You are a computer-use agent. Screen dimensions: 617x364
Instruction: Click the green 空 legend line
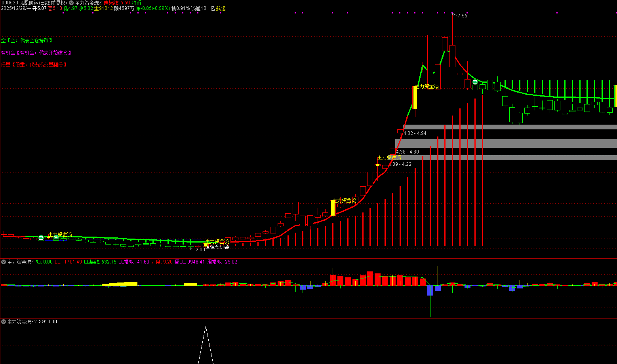click(27, 40)
